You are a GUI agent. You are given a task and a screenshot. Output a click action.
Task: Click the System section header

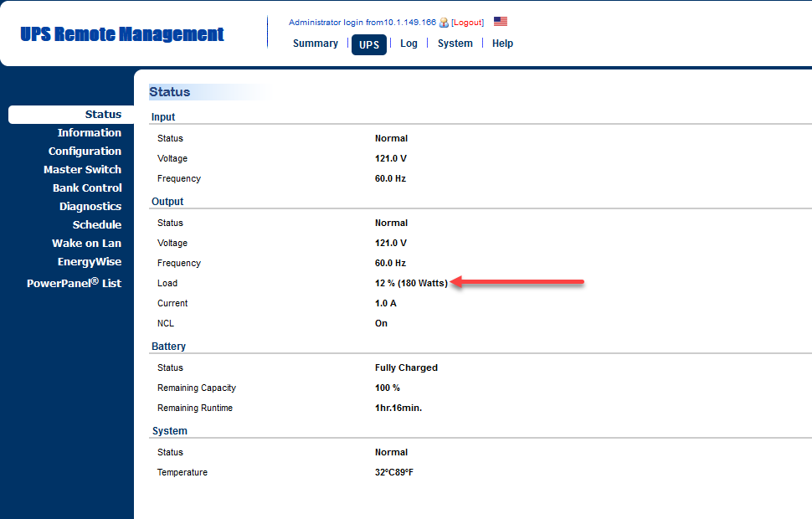click(x=169, y=431)
